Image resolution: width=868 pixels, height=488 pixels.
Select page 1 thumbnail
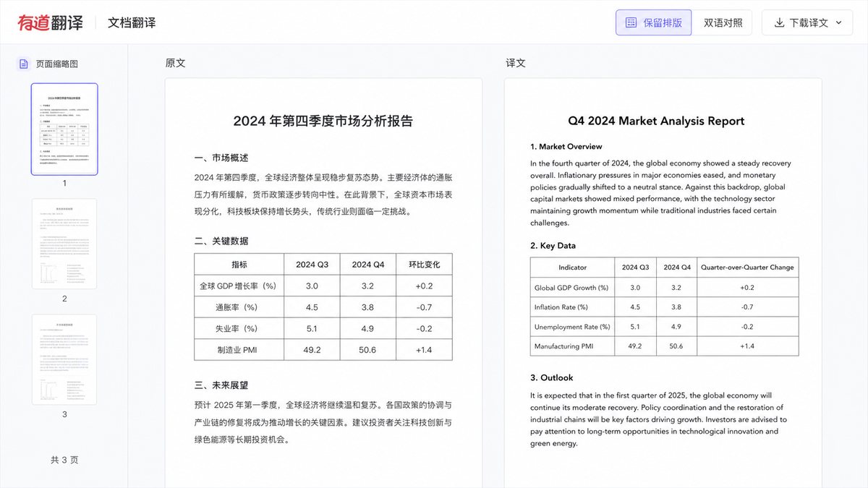click(x=64, y=129)
